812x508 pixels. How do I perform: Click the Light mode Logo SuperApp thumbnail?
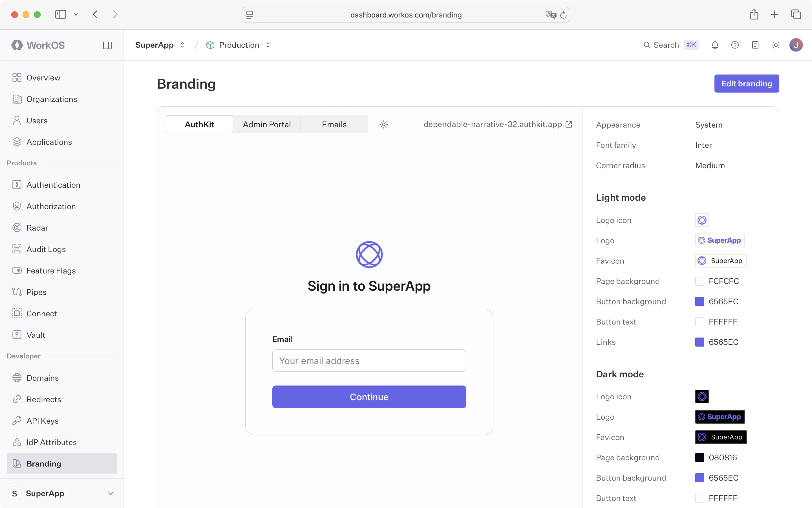pos(720,240)
